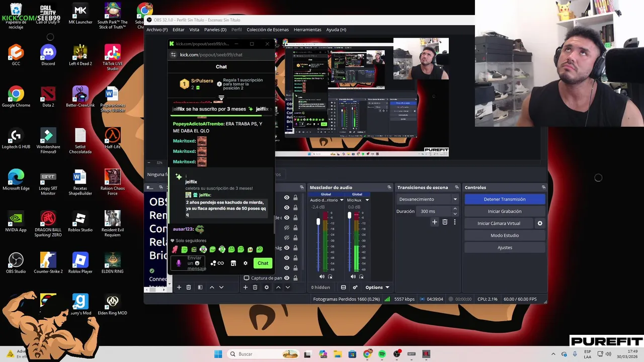Remove transition trash icon under Duración
Image resolution: width=644 pixels, height=362 pixels.
tap(445, 222)
